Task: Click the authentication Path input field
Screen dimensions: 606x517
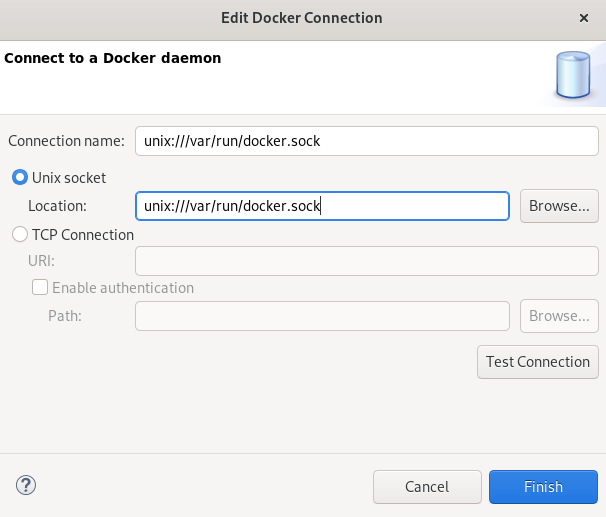Action: pyautogui.click(x=322, y=316)
